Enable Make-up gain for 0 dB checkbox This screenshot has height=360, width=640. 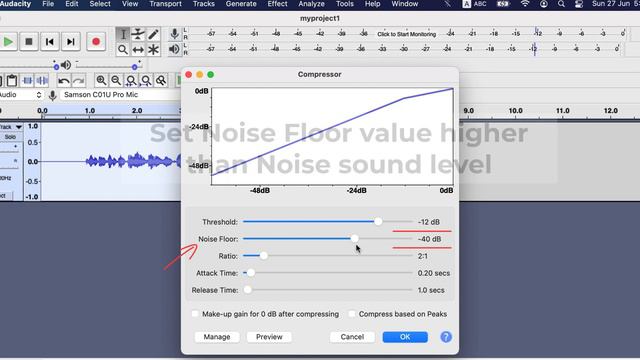click(x=195, y=314)
